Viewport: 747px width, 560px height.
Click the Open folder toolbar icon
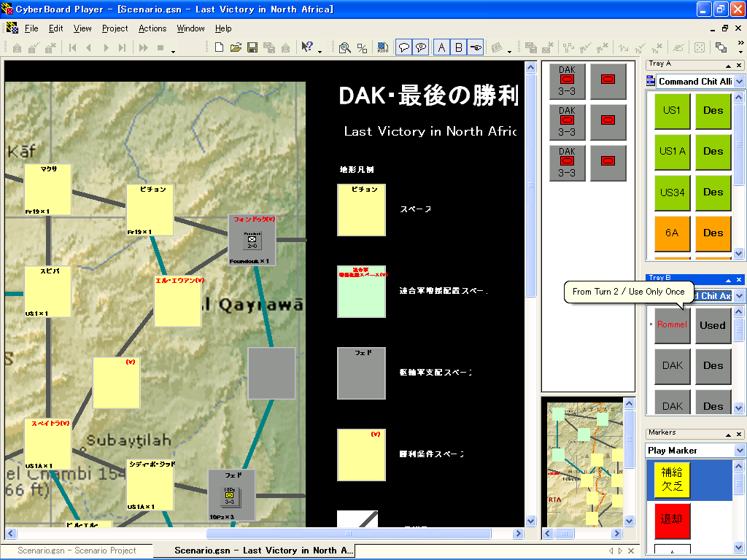click(236, 47)
